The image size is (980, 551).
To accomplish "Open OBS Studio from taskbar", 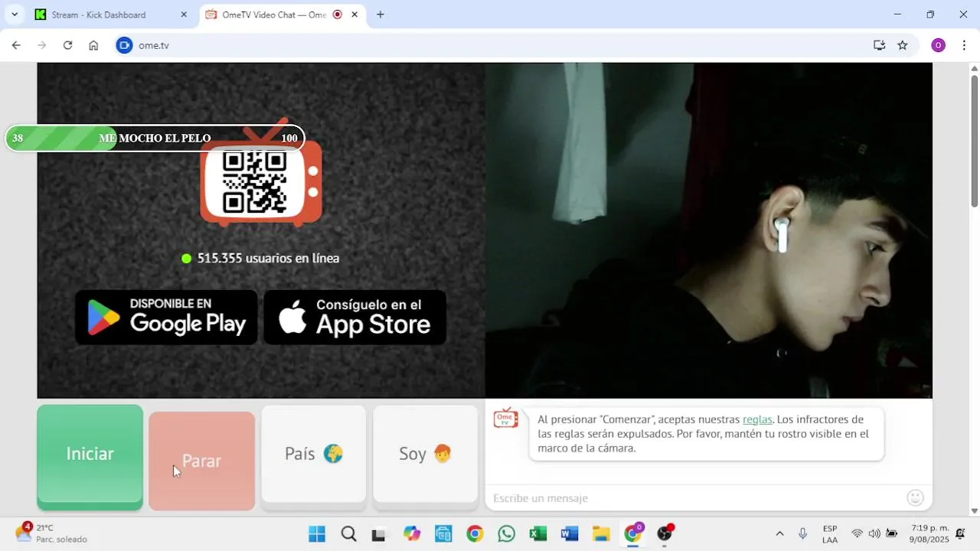I will point(665,534).
